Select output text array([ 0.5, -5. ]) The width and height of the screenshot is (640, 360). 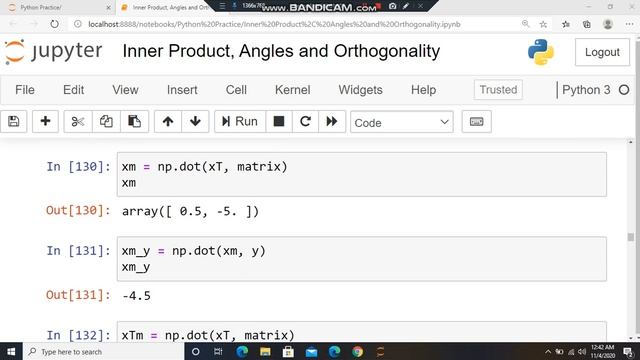[x=190, y=211]
